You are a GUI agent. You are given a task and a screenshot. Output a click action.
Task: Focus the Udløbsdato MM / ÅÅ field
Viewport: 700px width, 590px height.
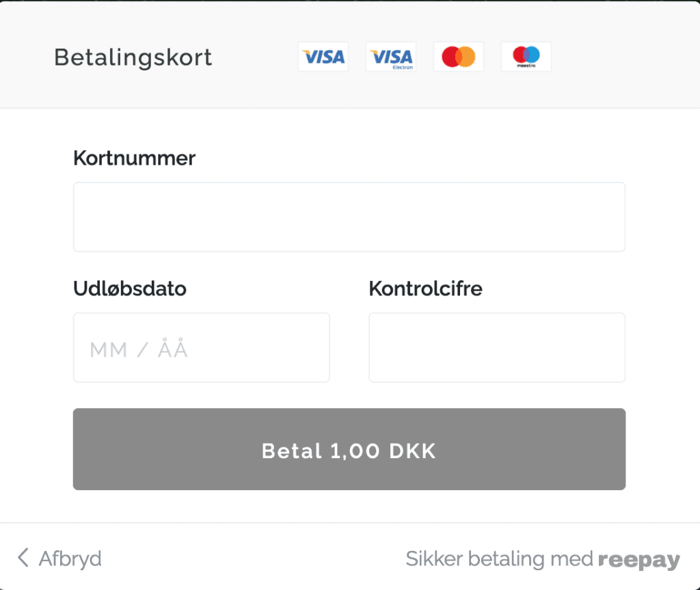(x=202, y=347)
